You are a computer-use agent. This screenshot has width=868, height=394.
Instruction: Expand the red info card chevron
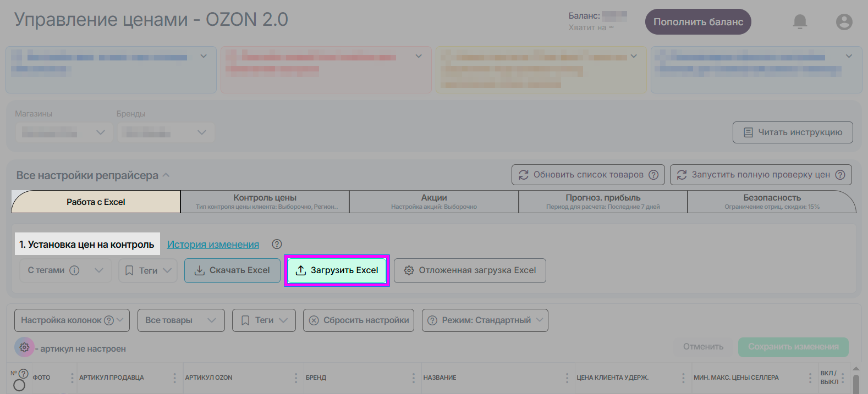point(419,56)
